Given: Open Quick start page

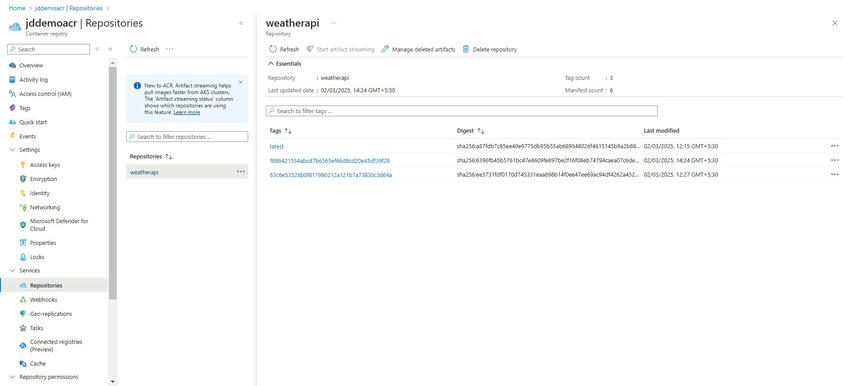Looking at the screenshot, I should tap(33, 122).
